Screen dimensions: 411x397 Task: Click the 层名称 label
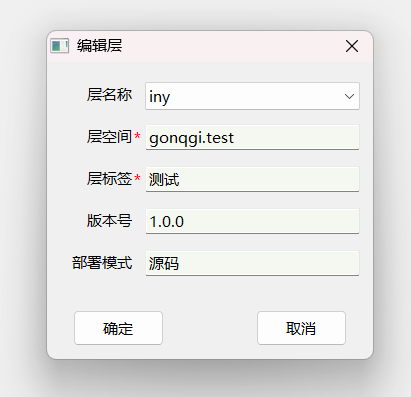point(109,95)
